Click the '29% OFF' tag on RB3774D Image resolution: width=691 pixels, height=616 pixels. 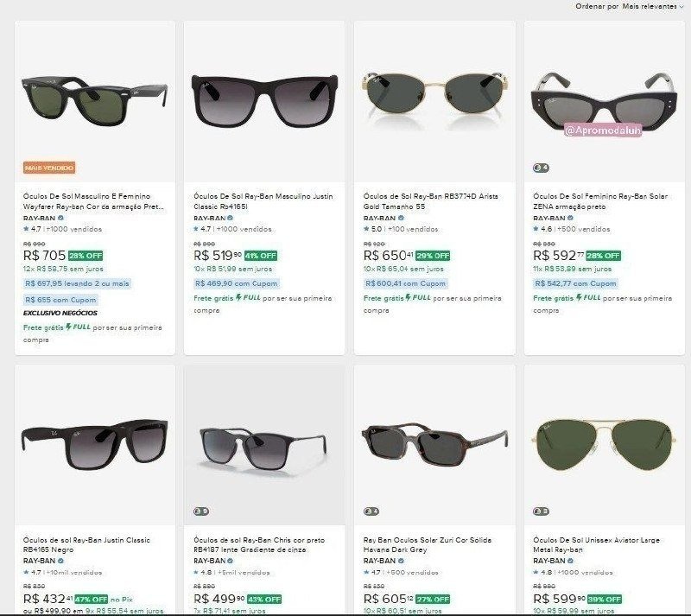coord(433,256)
